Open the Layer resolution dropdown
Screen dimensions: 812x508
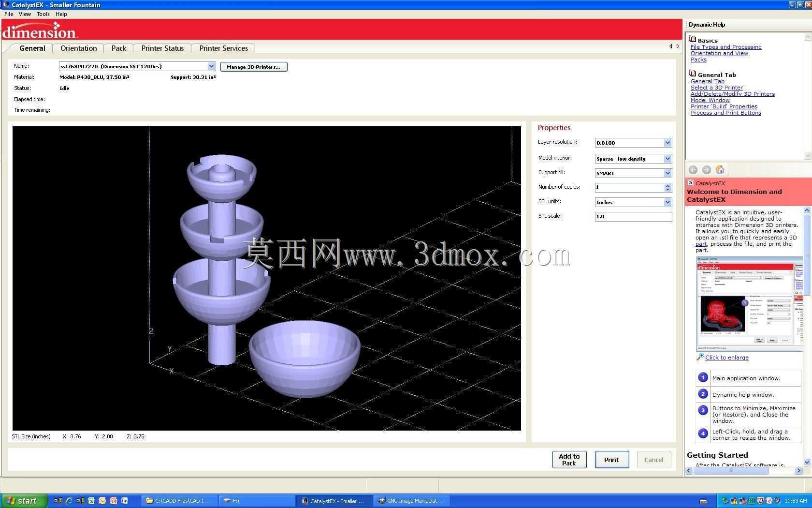tap(667, 143)
